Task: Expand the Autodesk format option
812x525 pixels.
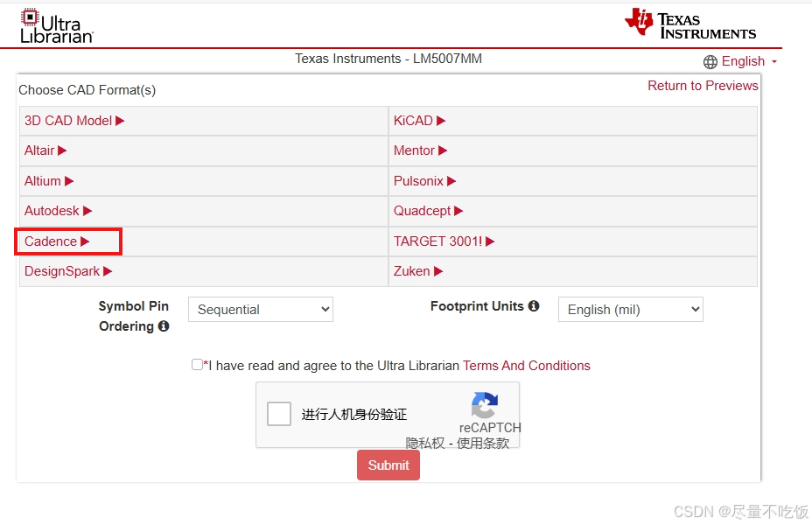Action: point(58,211)
